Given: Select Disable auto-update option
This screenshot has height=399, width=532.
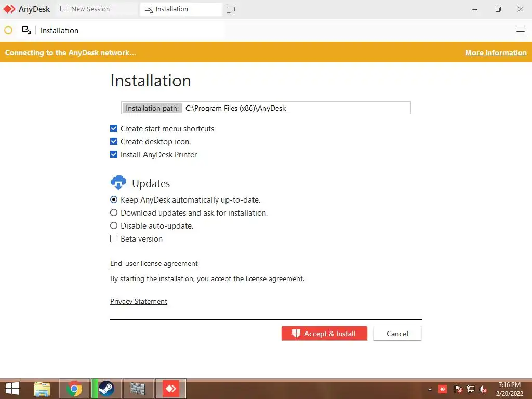Looking at the screenshot, I should 114,225.
